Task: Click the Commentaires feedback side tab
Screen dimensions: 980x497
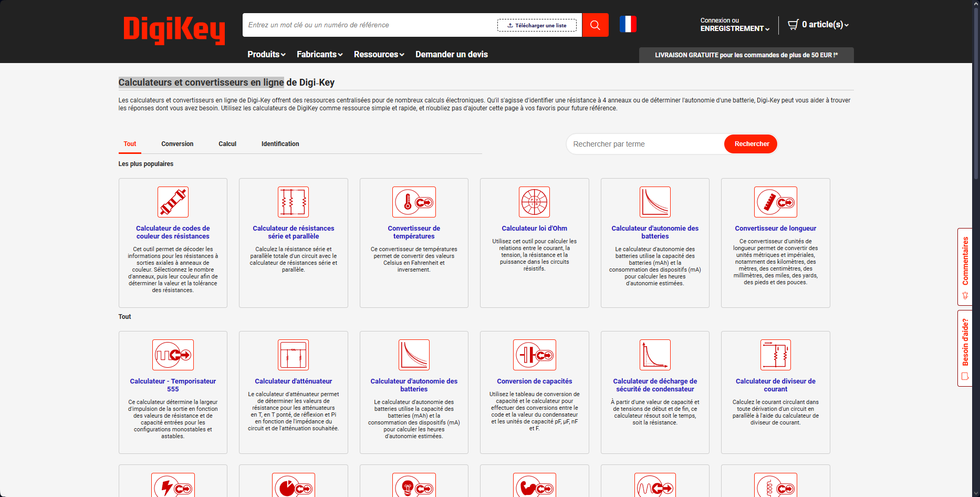Action: [965, 267]
